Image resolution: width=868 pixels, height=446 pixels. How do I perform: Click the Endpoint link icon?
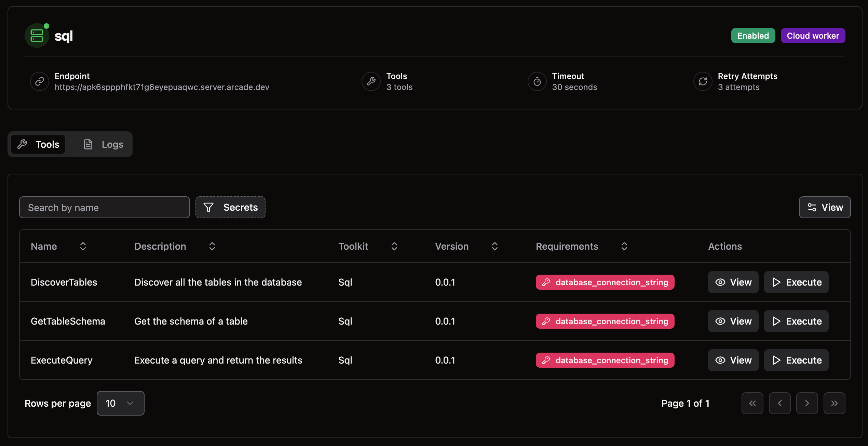tap(39, 81)
